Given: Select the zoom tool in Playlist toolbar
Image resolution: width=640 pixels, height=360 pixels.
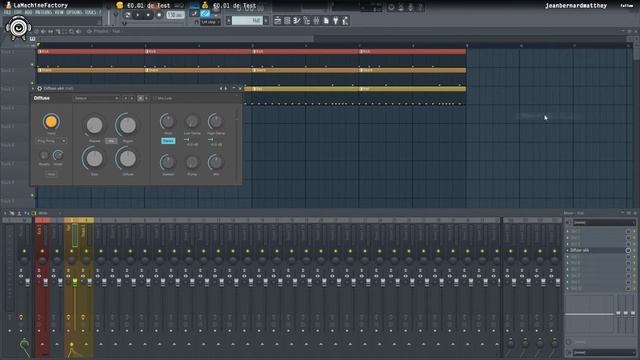Looking at the screenshot, I should (71, 31).
